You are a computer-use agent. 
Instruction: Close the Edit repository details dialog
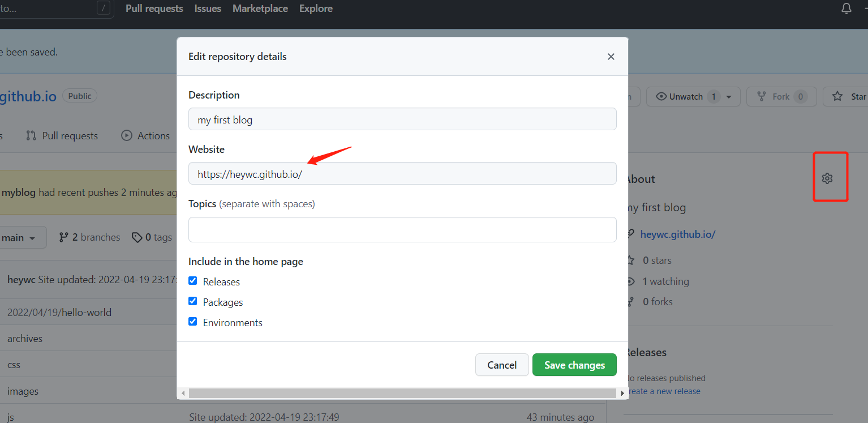[x=611, y=57]
